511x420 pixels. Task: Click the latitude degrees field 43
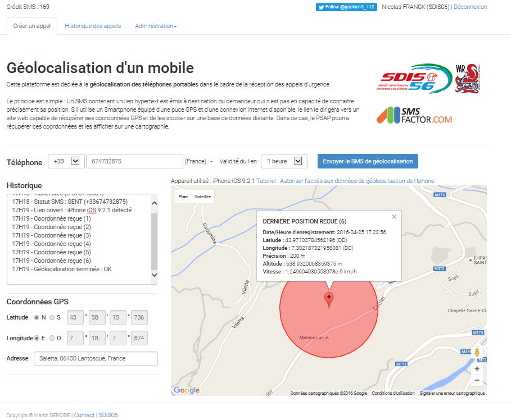tap(75, 317)
